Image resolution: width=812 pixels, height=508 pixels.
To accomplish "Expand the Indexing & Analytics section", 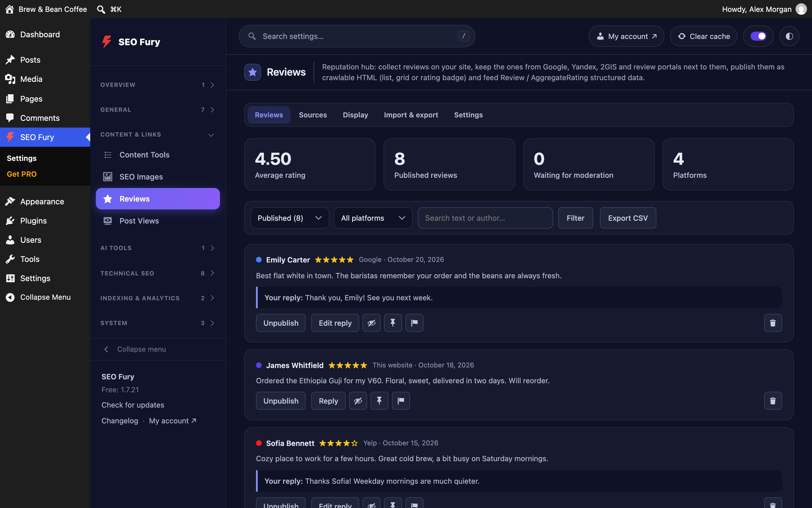I will pyautogui.click(x=158, y=298).
